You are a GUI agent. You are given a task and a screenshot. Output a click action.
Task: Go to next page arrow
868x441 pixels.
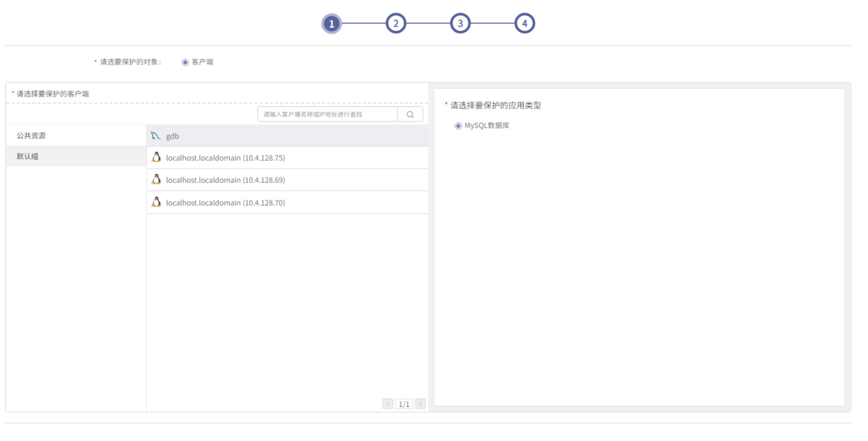click(421, 404)
